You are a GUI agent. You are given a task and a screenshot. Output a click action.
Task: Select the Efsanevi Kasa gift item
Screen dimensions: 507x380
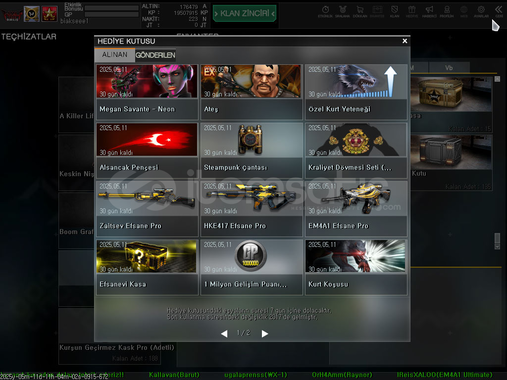coord(147,267)
